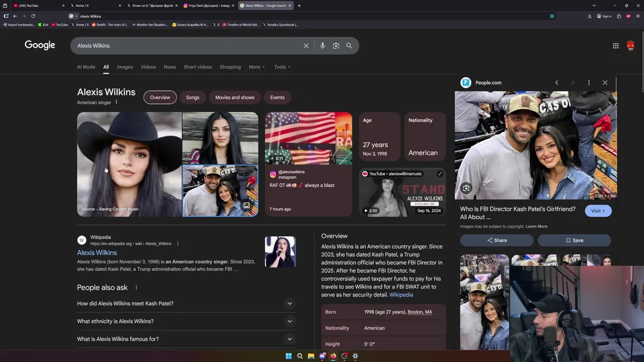Open People also ask options menu

pos(136,288)
